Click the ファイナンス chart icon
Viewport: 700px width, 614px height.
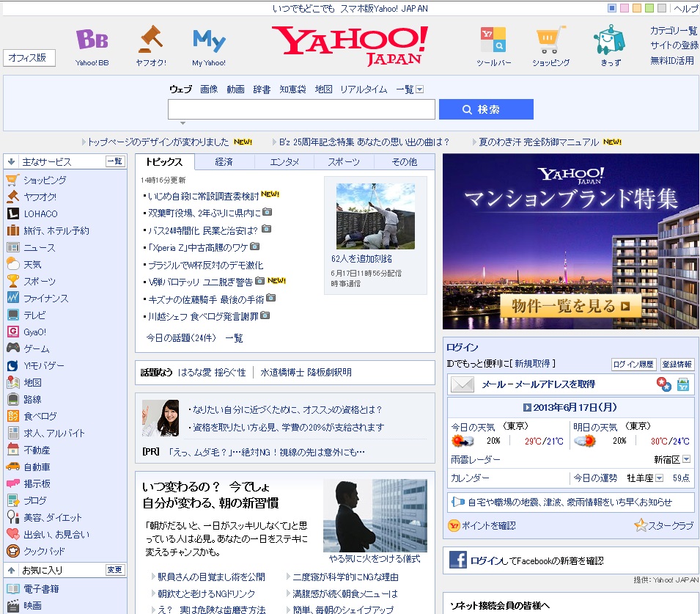pos(13,298)
